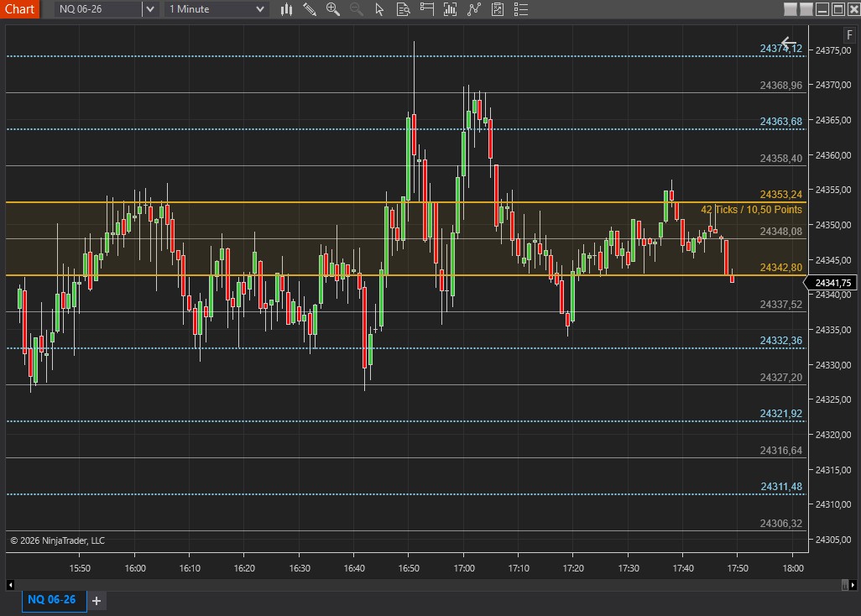Expand the NQ 06-26 instrument dropdown arrow
The height and width of the screenshot is (616, 861).
pos(149,9)
